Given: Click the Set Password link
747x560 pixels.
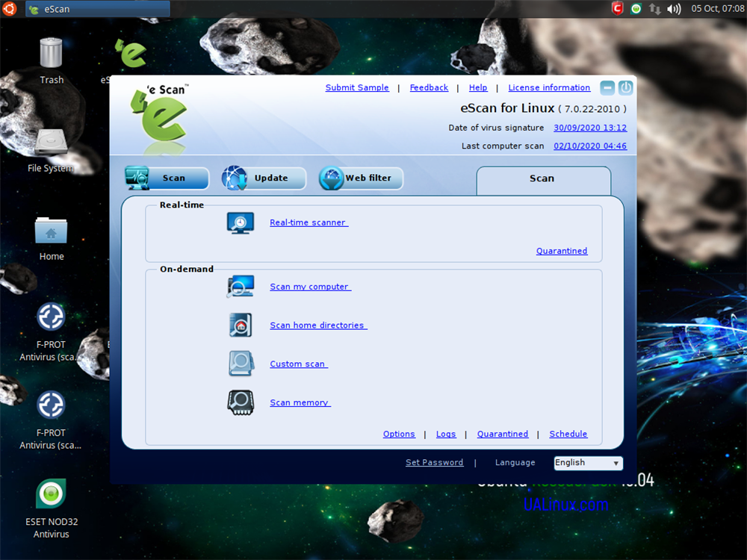Looking at the screenshot, I should pyautogui.click(x=435, y=462).
